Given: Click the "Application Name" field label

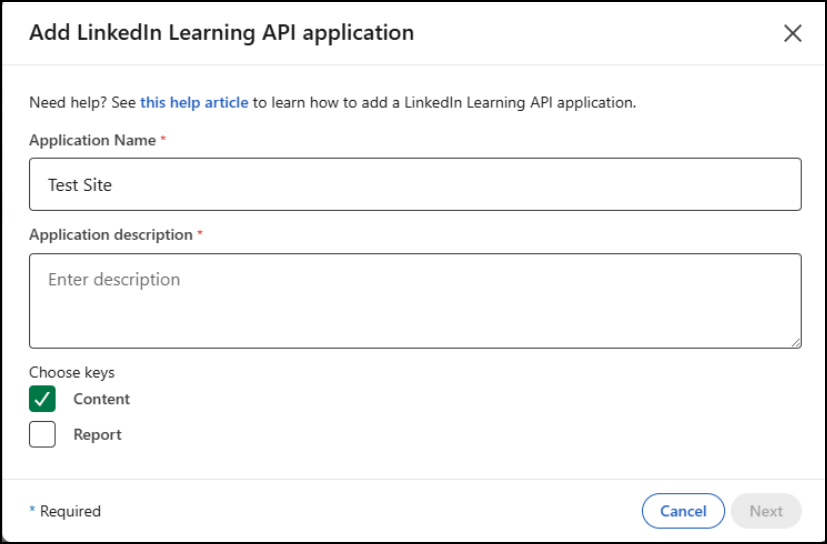Looking at the screenshot, I should point(92,140).
